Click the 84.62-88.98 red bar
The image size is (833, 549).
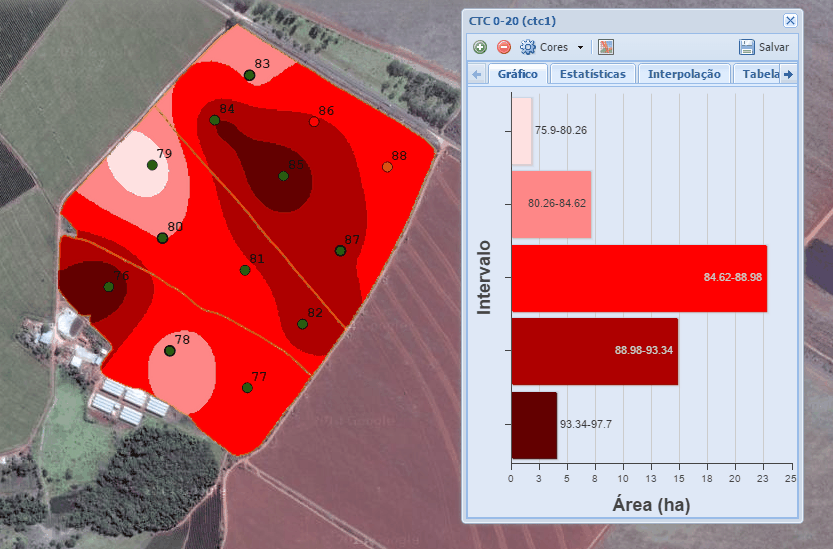tap(638, 278)
